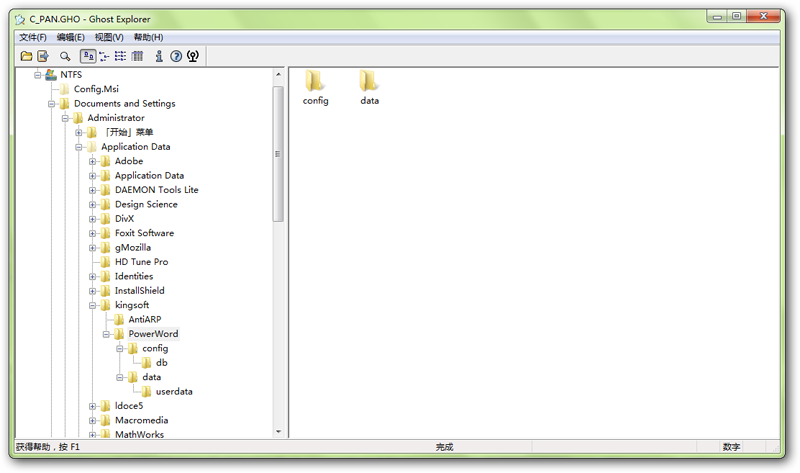800x473 pixels.
Task: Click the tree pane vertical scrollbar thumb
Action: 278,154
